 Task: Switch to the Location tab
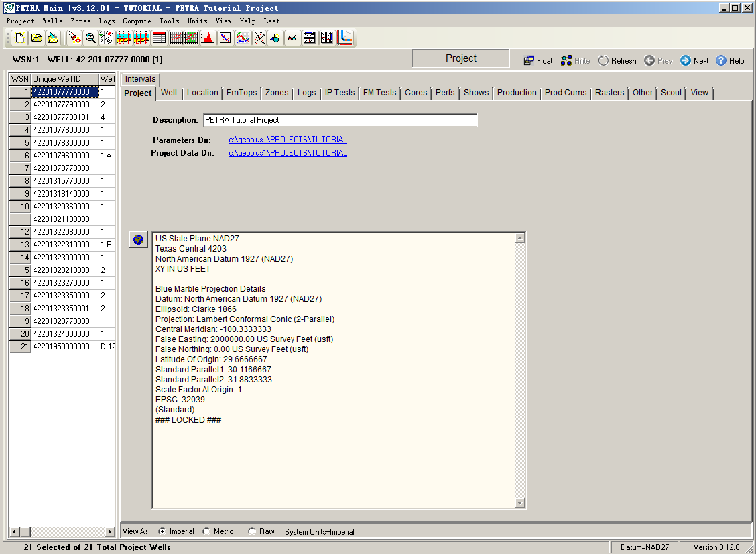point(202,93)
